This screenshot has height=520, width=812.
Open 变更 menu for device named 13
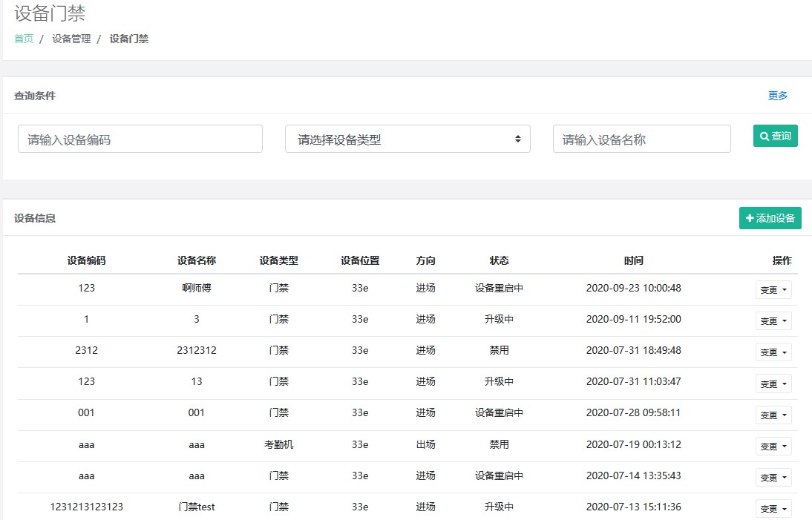773,384
